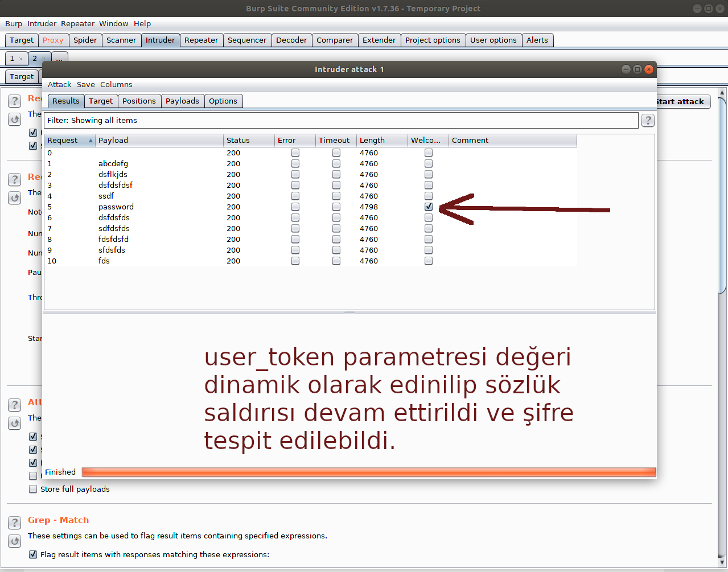Select the Positions tab in attack window
The image size is (728, 572).
[x=139, y=101]
